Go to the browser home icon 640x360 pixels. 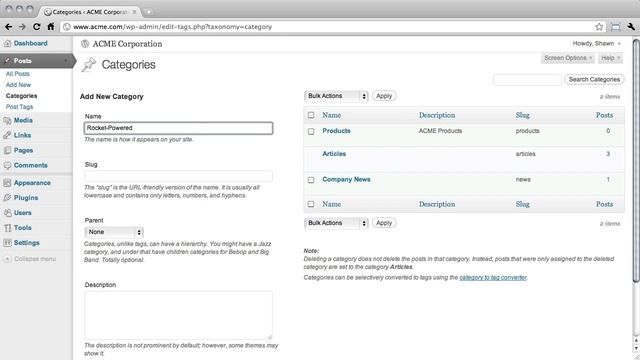[x=51, y=27]
